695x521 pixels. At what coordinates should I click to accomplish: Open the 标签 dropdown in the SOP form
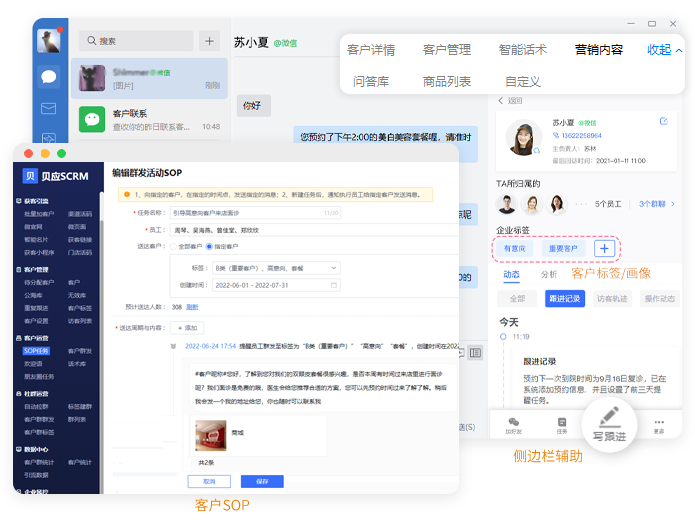click(276, 268)
